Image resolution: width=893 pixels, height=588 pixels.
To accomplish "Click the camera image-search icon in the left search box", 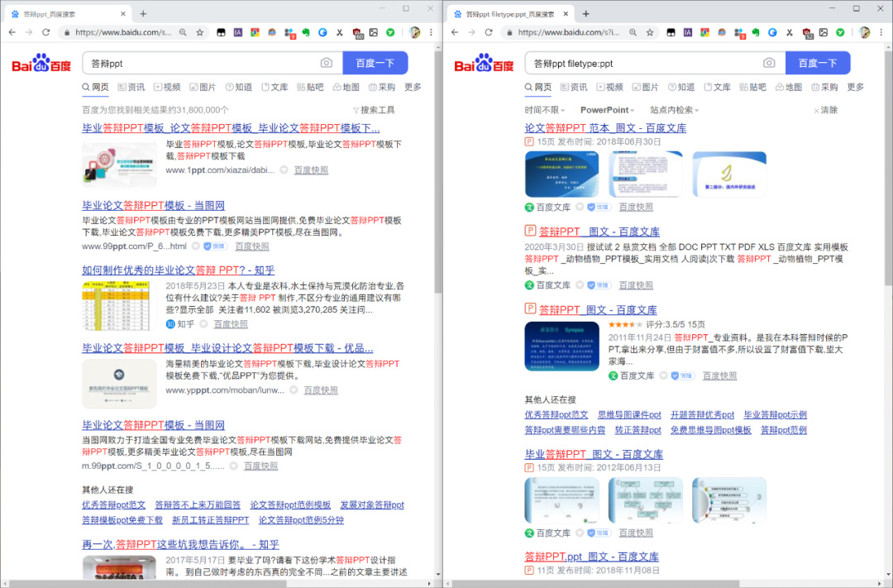I will coord(326,63).
